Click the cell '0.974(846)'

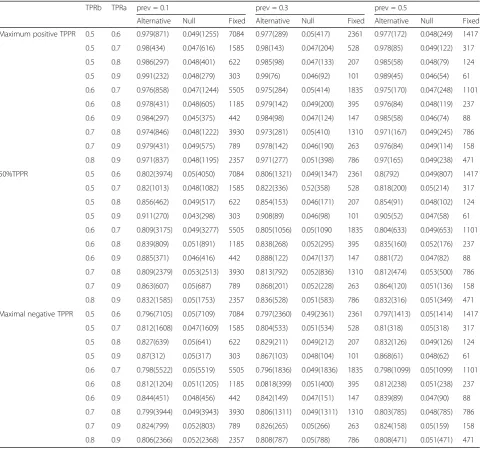pos(153,132)
